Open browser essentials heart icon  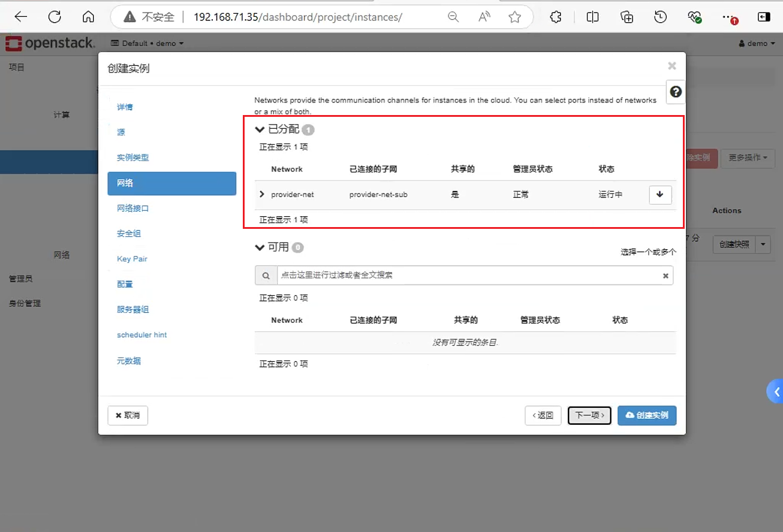coord(695,17)
